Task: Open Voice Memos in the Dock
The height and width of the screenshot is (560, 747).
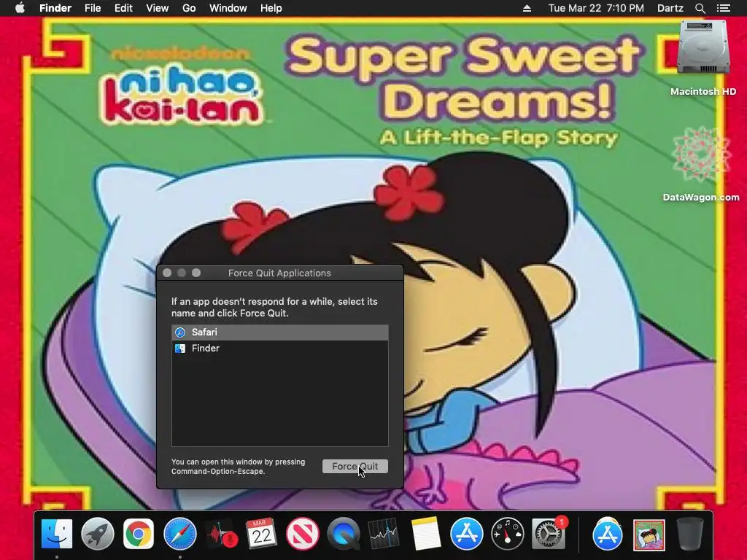Action: click(x=221, y=534)
